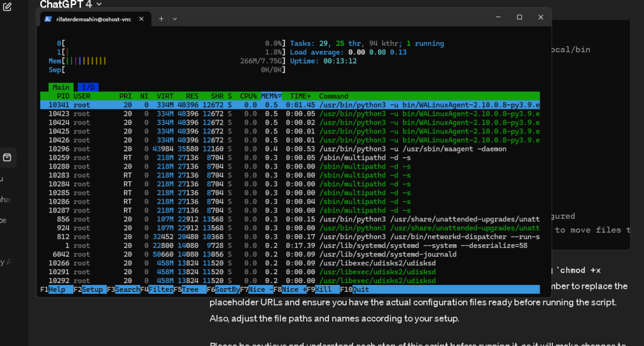644x346 pixels.
Task: Select process row PID 10341
Action: pos(290,105)
